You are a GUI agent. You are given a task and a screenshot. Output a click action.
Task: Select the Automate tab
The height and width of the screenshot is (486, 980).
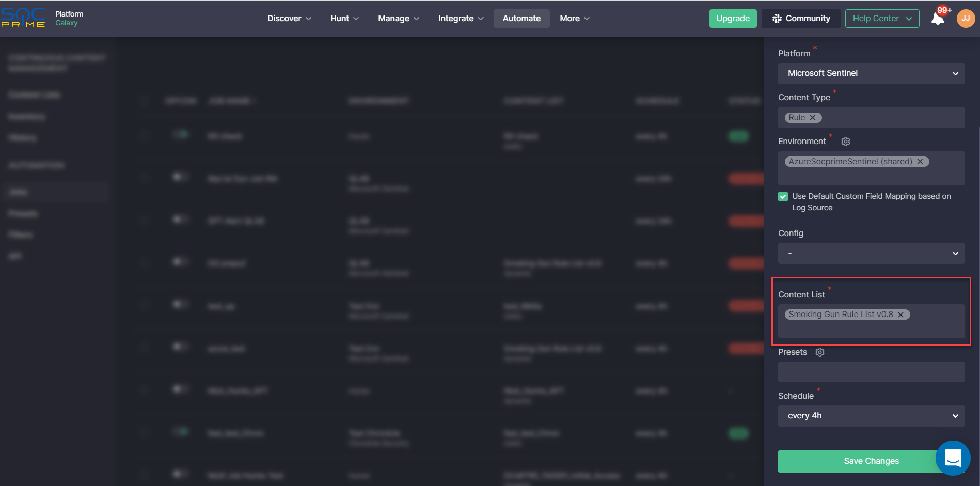point(521,19)
